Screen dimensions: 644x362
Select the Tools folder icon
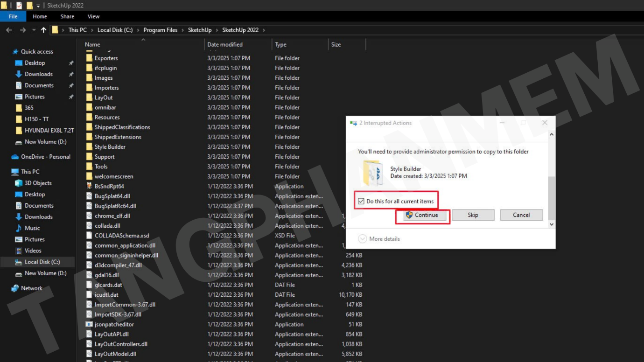click(90, 167)
